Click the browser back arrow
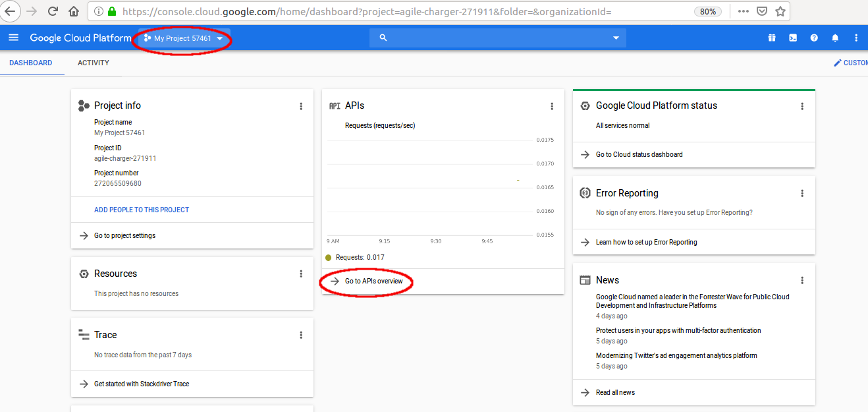This screenshot has width=868, height=412. pyautogui.click(x=11, y=11)
